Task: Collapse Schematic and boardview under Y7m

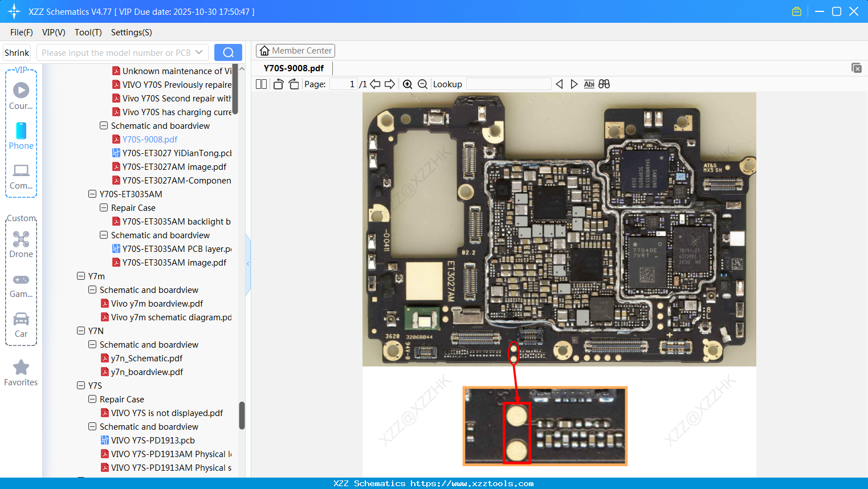Action: 92,290
